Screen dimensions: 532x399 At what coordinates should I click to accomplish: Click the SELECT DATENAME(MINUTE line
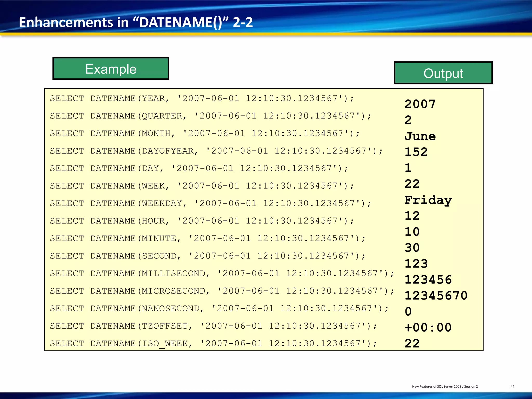click(x=208, y=238)
